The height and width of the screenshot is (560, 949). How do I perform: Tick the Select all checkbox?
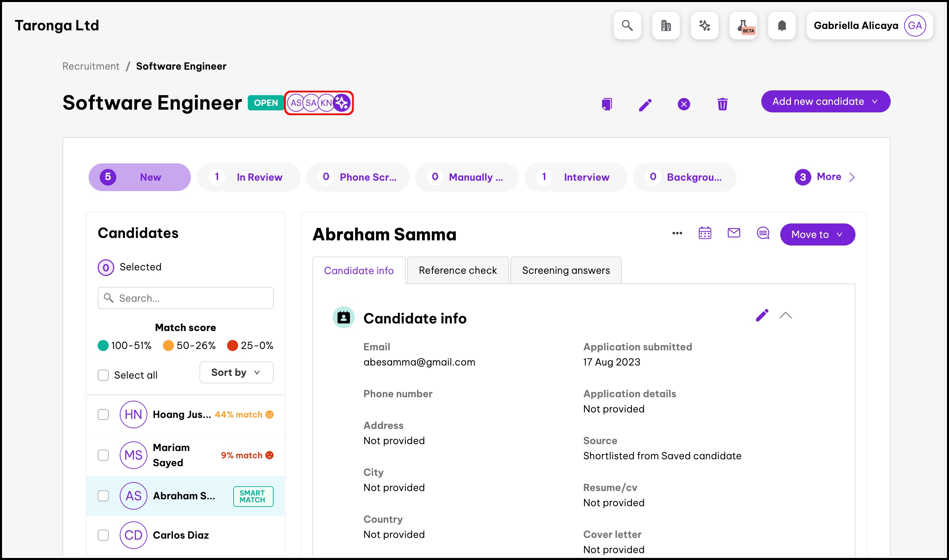(x=103, y=376)
